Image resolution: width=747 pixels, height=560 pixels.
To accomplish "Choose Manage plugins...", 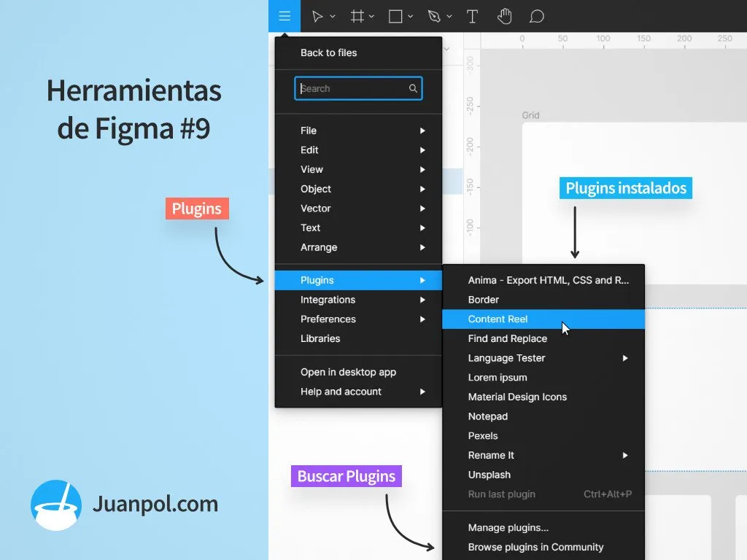I will click(543, 528).
